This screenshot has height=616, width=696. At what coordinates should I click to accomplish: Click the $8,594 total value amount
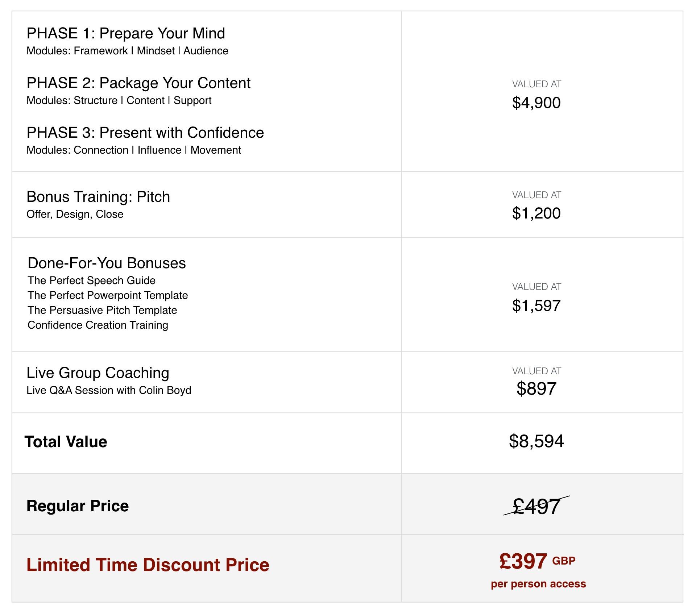tap(536, 441)
